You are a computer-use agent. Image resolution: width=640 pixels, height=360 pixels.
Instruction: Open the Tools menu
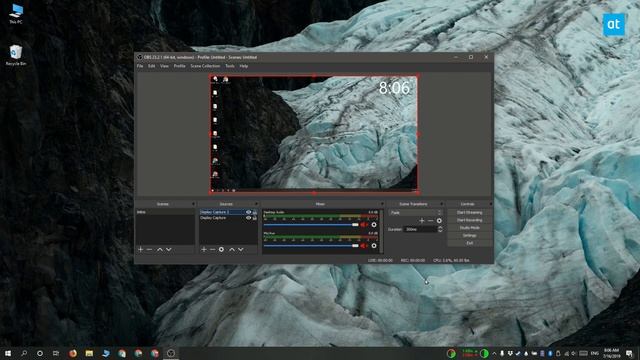230,66
